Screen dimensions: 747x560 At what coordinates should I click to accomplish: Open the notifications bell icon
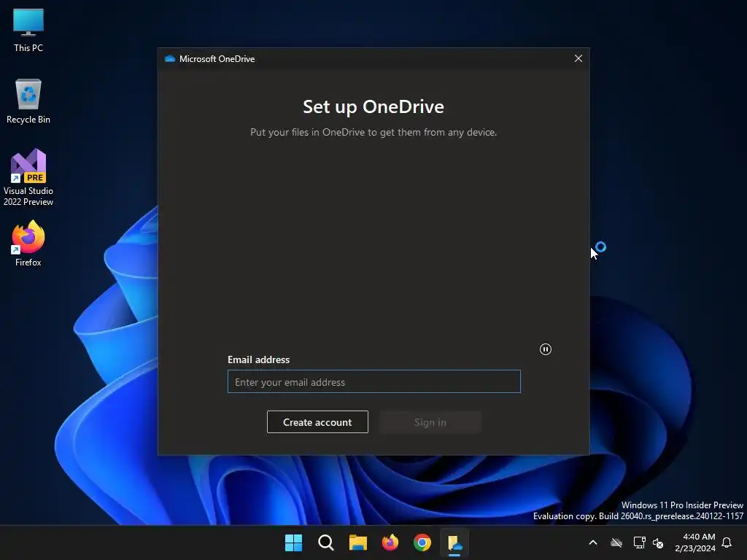click(727, 542)
